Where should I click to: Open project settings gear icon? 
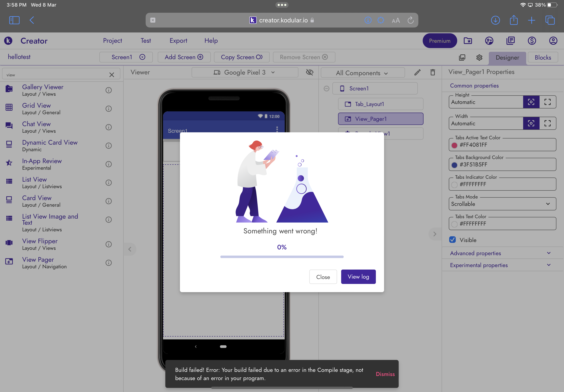pyautogui.click(x=479, y=58)
